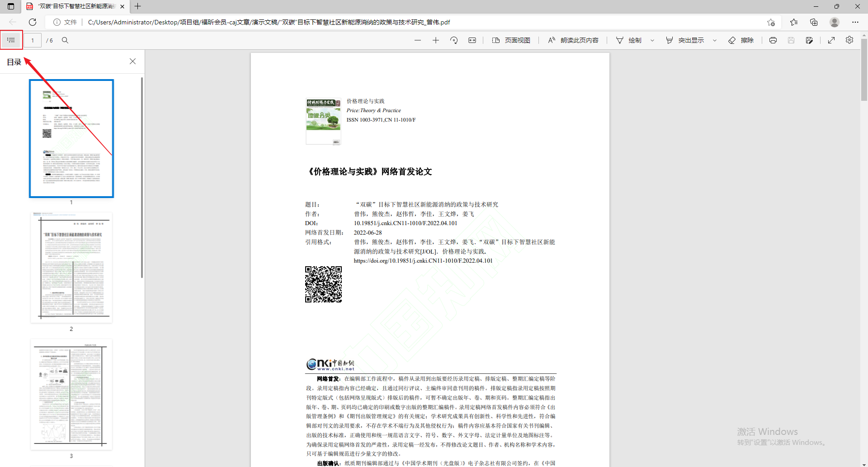Activate the Erase (擦除) tool
This screenshot has width=868, height=467.
pyautogui.click(x=741, y=40)
